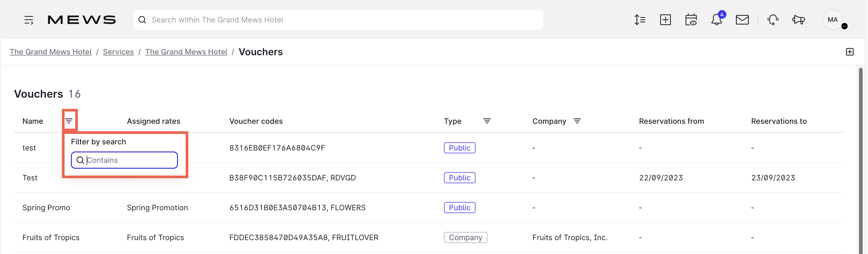868x254 pixels.
Task: Focus the Contains filter search field
Action: point(130,160)
